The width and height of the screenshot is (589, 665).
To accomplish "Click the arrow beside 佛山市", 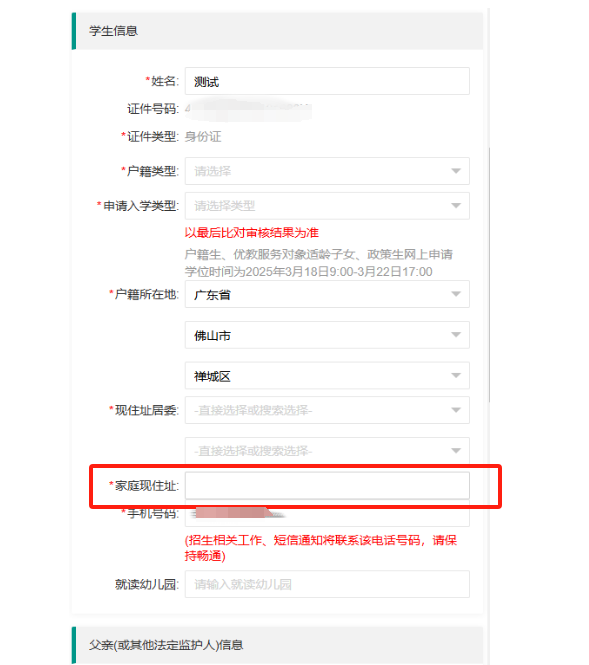I will point(456,335).
